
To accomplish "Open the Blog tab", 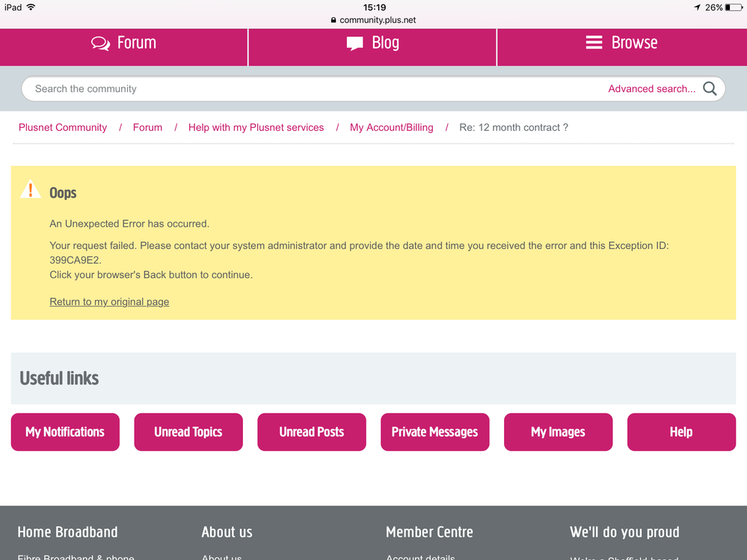I will [372, 43].
